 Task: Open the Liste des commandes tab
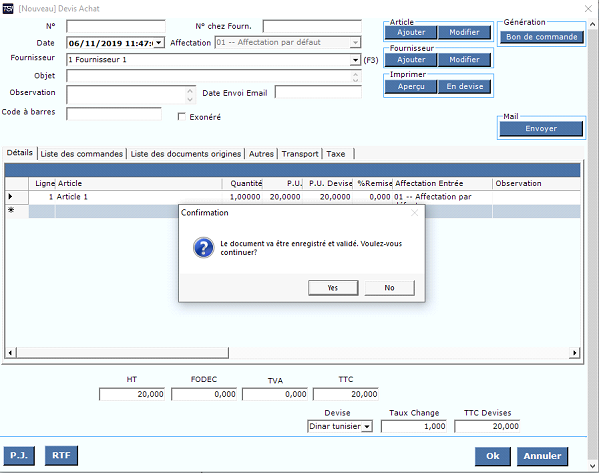82,154
